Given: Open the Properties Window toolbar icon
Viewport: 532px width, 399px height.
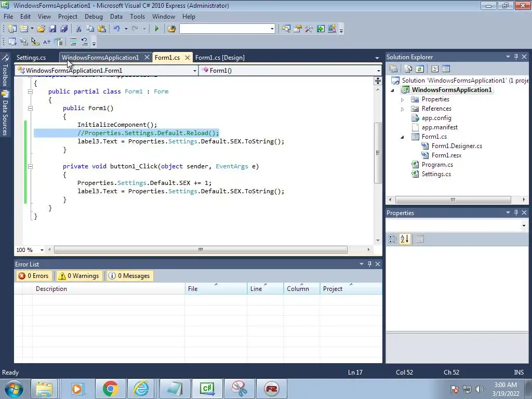Looking at the screenshot, I should 298,29.
